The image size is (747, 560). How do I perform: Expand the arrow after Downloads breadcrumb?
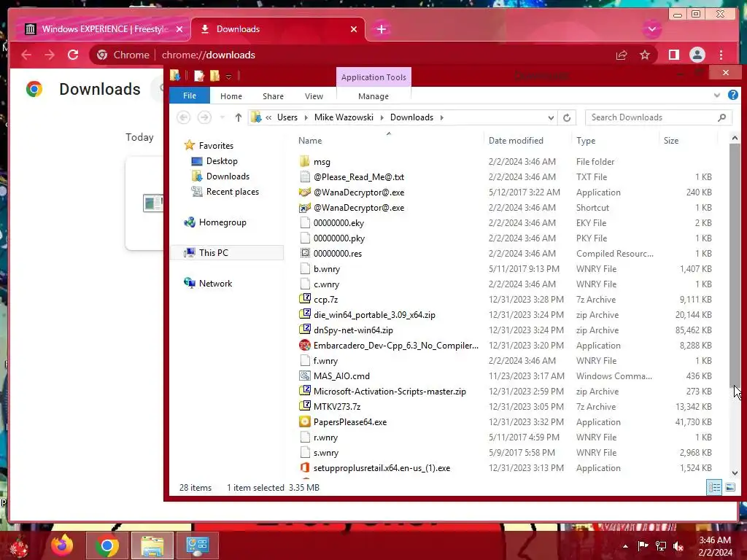pyautogui.click(x=441, y=117)
